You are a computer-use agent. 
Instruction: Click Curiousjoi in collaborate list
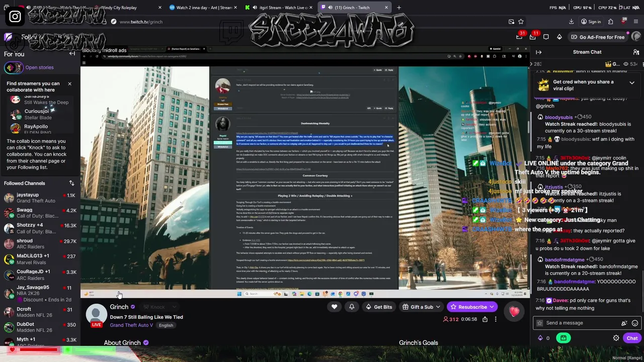[40, 114]
